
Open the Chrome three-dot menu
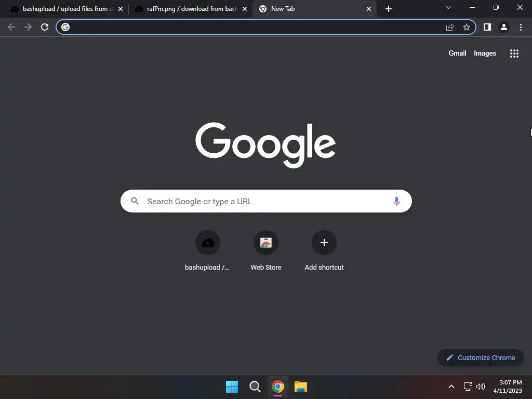tap(521, 27)
